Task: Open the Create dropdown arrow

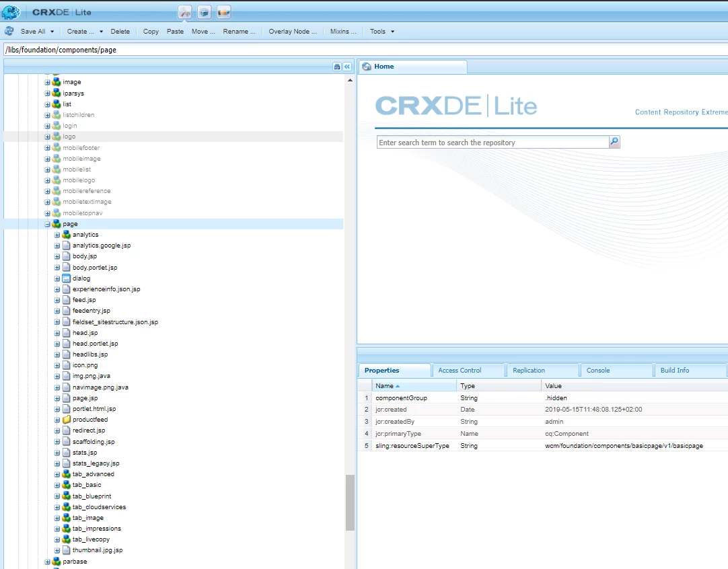Action: pos(101,32)
